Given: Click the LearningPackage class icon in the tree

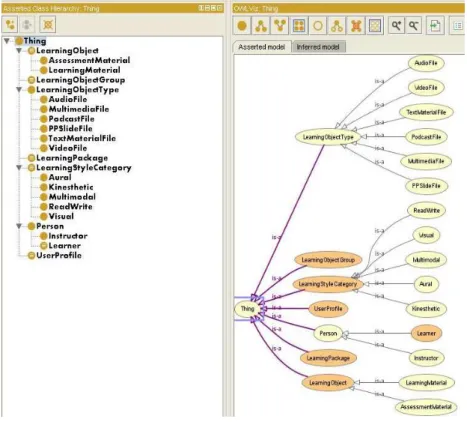Looking at the screenshot, I should pyautogui.click(x=31, y=158).
